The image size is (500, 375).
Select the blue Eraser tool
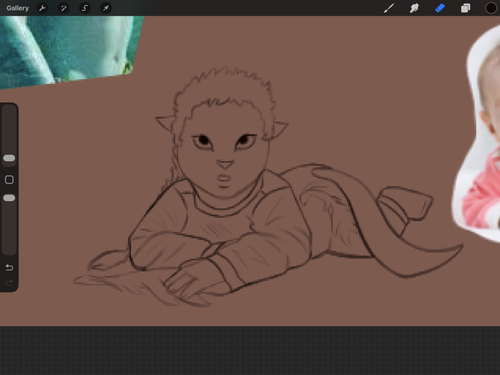click(440, 8)
